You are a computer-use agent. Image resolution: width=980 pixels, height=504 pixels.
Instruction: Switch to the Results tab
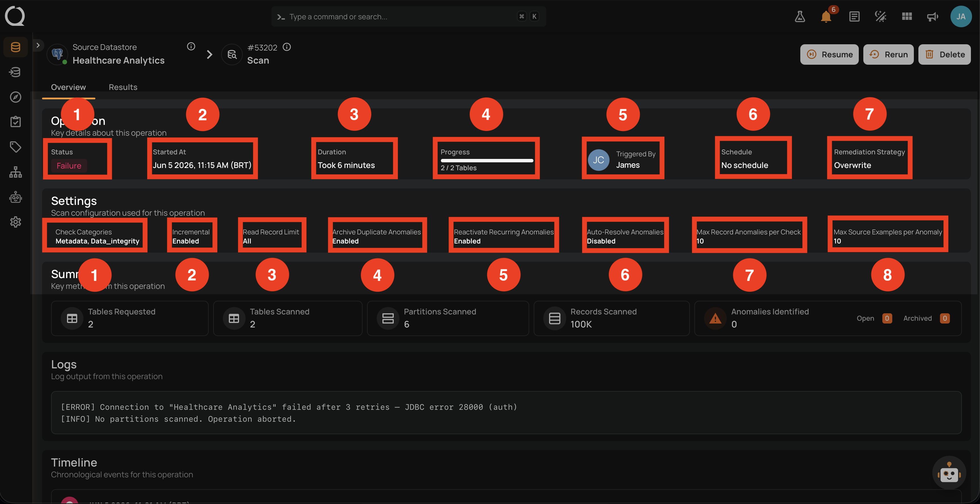[123, 87]
